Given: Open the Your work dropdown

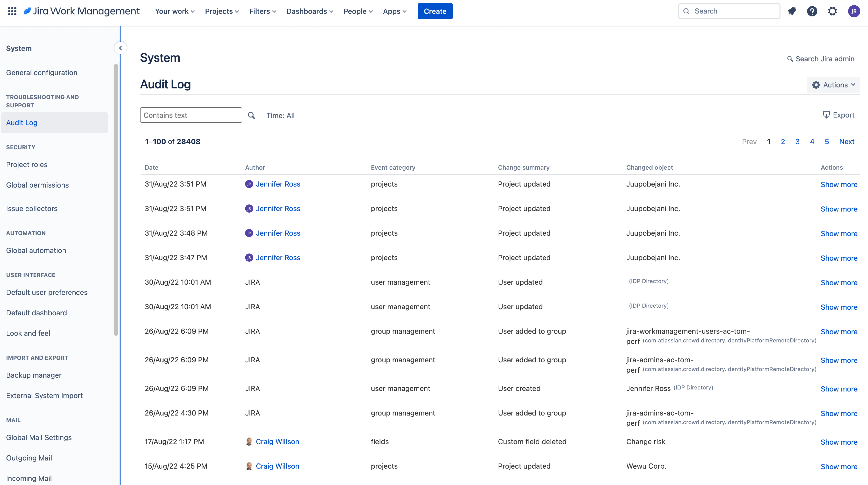Looking at the screenshot, I should click(x=175, y=11).
